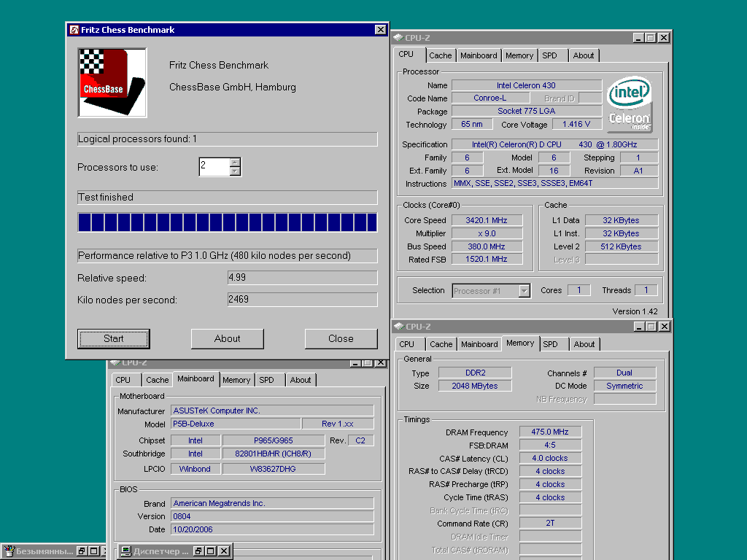
Task: Click the processor name "Intel Celeron 430"
Action: pos(527,85)
